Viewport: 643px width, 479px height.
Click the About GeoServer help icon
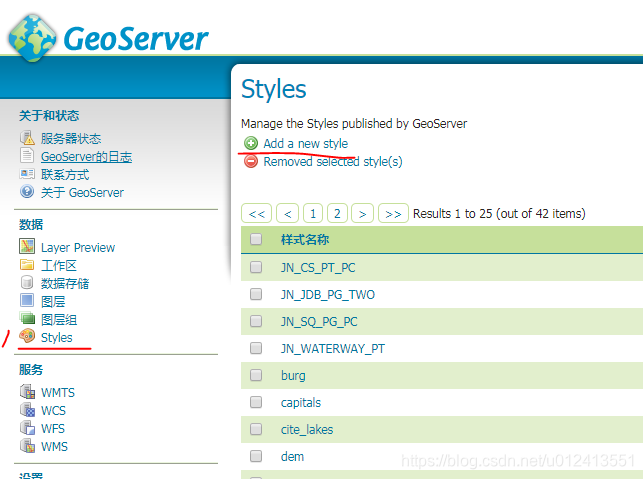pyautogui.click(x=27, y=192)
